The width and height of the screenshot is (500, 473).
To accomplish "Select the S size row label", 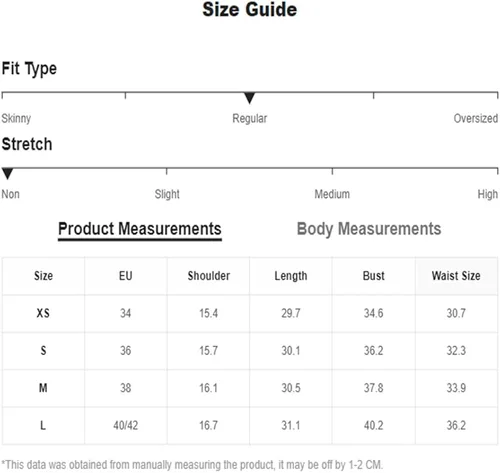I will (x=43, y=351).
